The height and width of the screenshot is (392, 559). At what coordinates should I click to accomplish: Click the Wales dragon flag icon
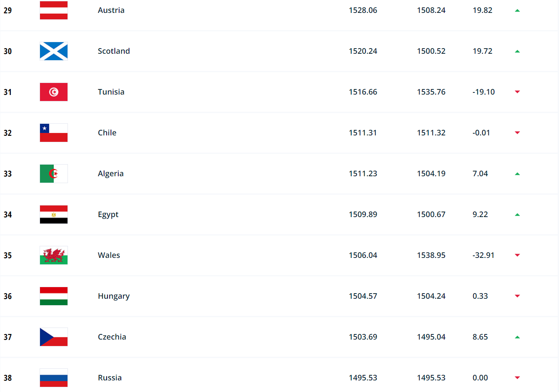[54, 255]
